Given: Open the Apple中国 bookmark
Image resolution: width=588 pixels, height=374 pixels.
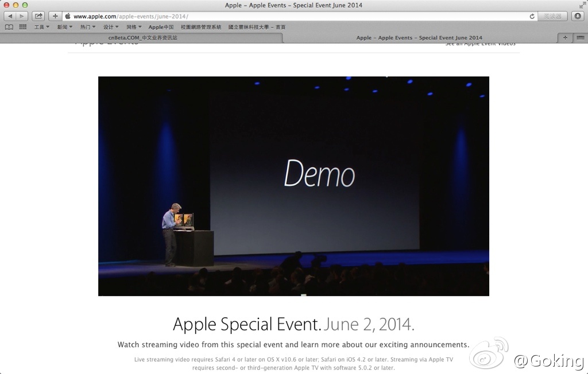Looking at the screenshot, I should [161, 27].
